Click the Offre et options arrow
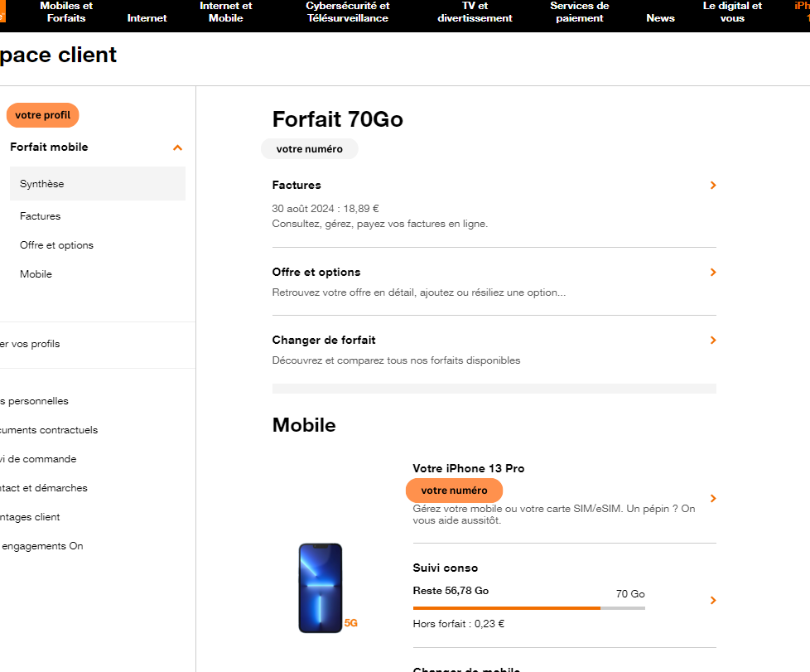 point(713,273)
